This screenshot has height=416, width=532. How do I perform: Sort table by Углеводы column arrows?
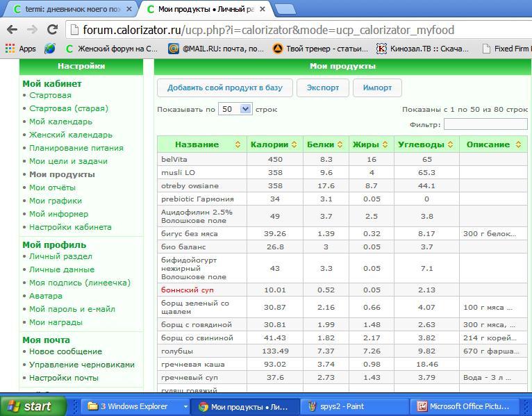click(x=450, y=144)
